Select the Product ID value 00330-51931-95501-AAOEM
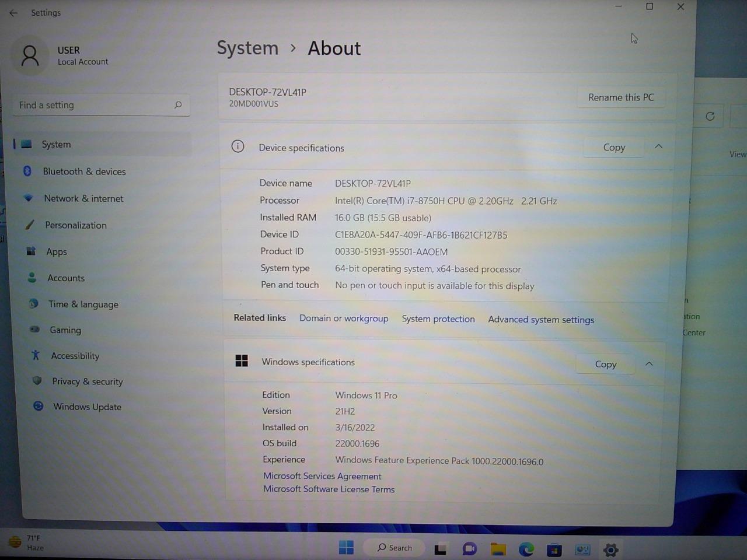 point(391,252)
